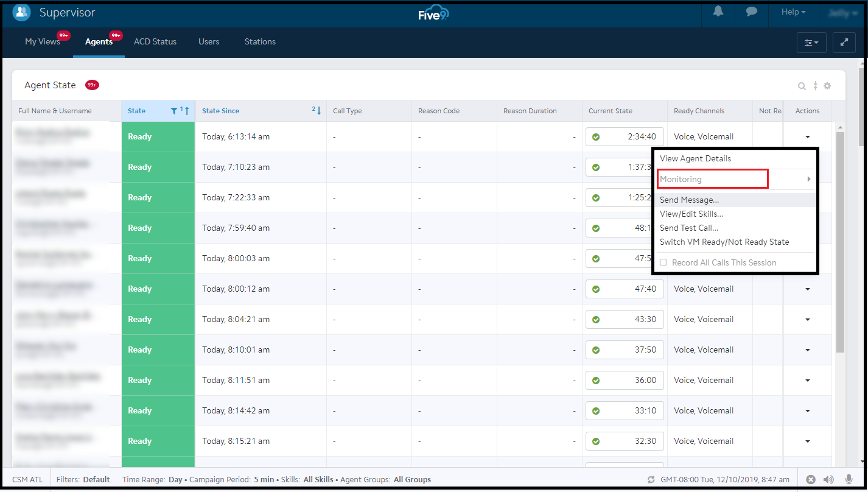Click the filter funnel in State column
Screen dimensions: 868x492
pyautogui.click(x=174, y=111)
